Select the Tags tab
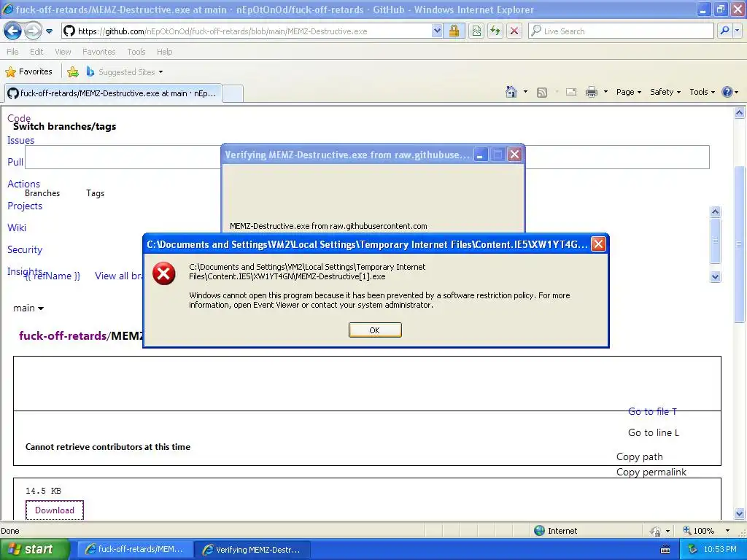Image resolution: width=747 pixels, height=560 pixels. 96,192
